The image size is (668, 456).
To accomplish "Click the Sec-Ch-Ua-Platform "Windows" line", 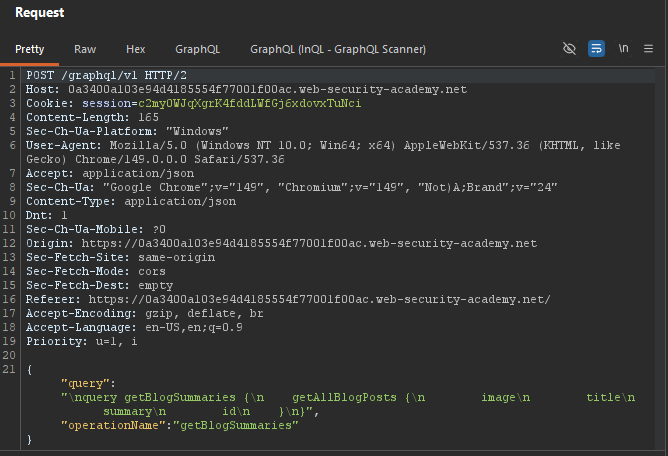I will pyautogui.click(x=127, y=131).
